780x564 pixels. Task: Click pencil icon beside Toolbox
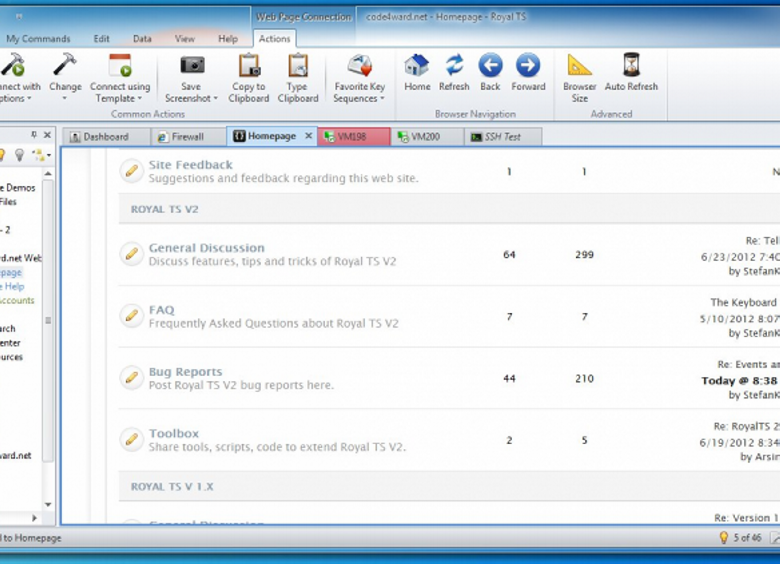(132, 440)
